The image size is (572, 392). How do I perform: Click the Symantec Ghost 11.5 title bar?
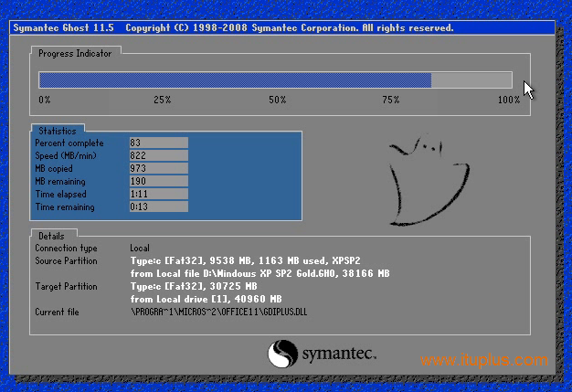pyautogui.click(x=282, y=28)
